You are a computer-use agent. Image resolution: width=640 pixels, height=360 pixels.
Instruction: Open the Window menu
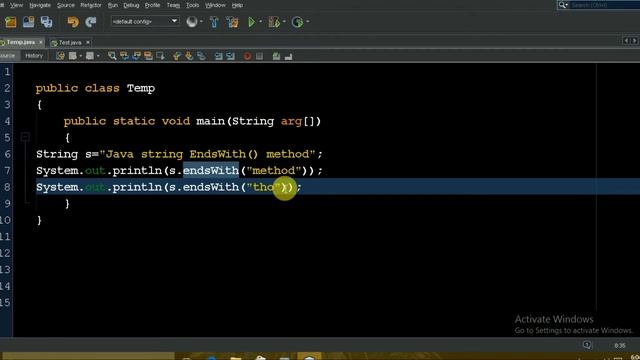pyautogui.click(x=215, y=5)
